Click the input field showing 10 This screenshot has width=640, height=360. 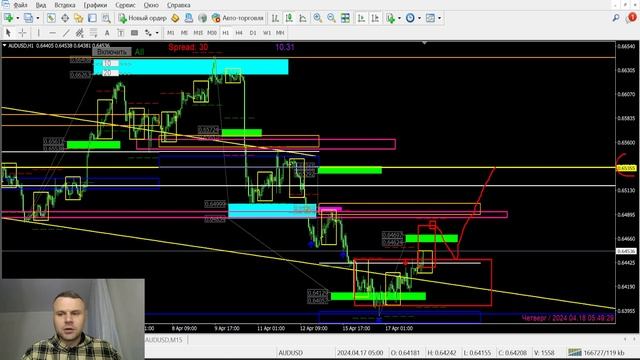[110, 63]
